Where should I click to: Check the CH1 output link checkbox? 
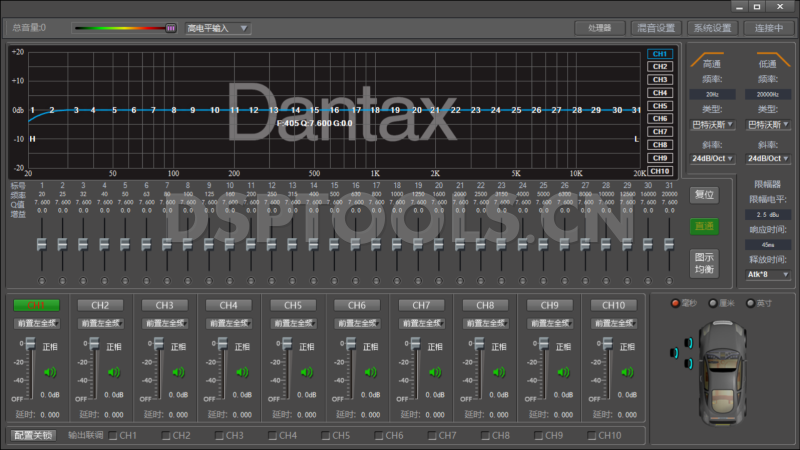coord(113,436)
